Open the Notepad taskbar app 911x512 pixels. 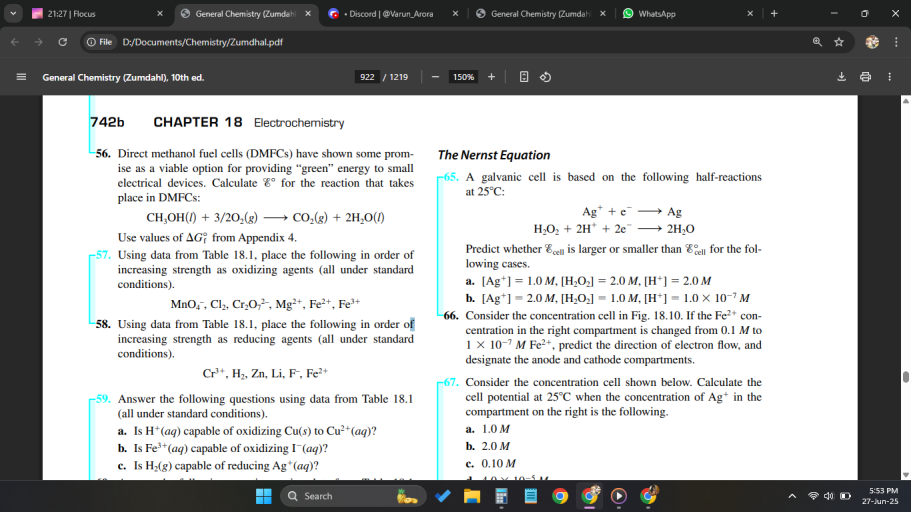530,496
